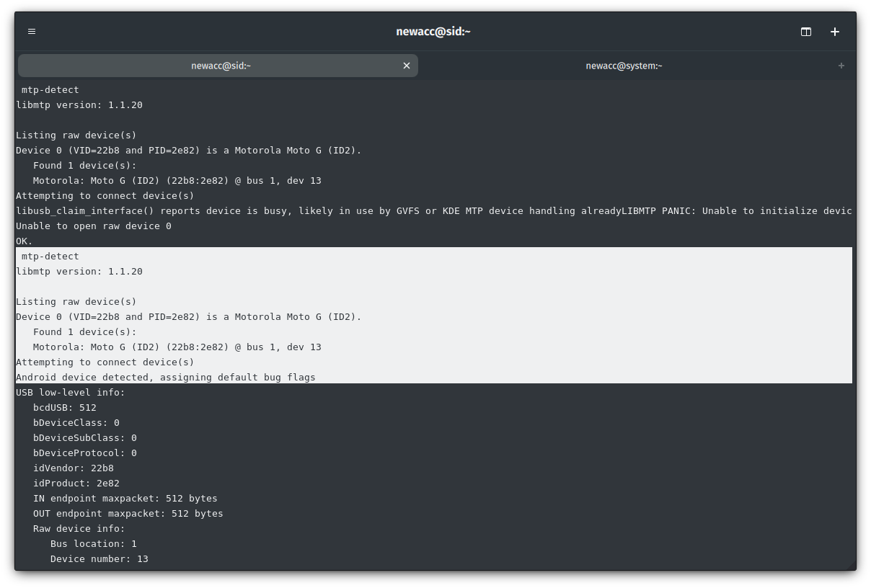Open a new tab with the plus icon
Viewport: 871px width, 588px height.
835,32
